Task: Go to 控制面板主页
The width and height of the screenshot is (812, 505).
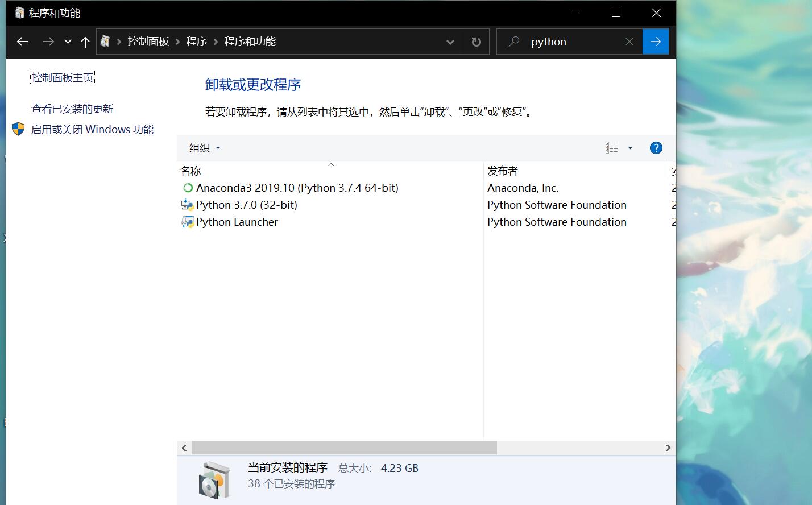Action: click(62, 77)
